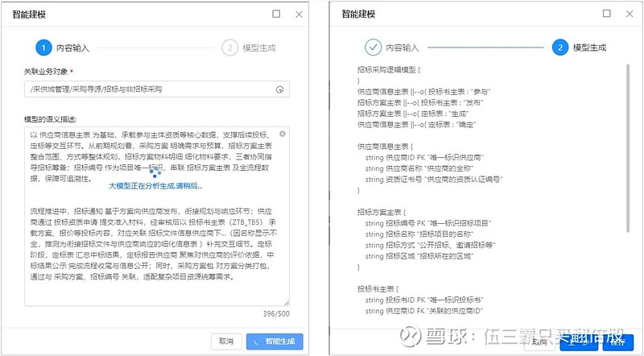644x356 pixels.
Task: Click the line string 招标编号 PK
Action: click(428, 223)
